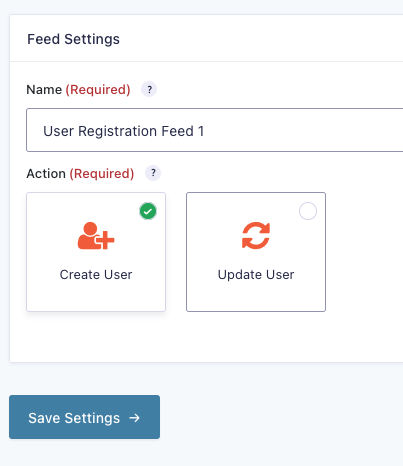Click the Action field label
The width and height of the screenshot is (403, 466).
click(46, 174)
